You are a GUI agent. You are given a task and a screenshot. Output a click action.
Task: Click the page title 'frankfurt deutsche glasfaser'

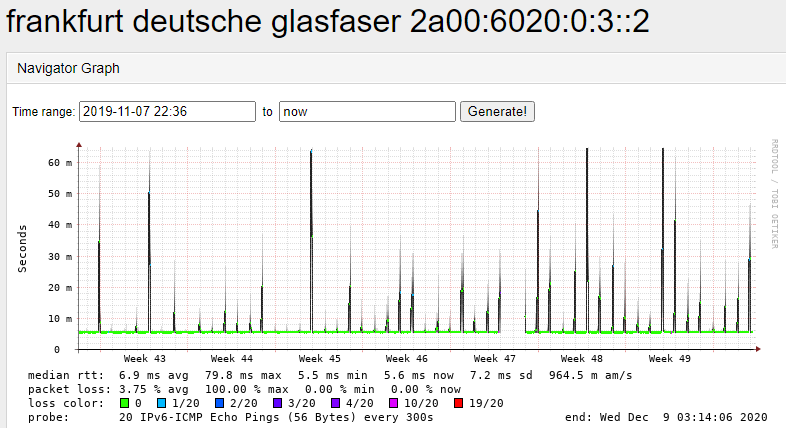[203, 21]
